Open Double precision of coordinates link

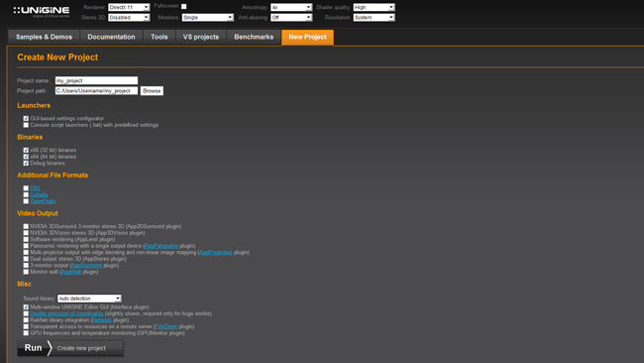point(66,313)
